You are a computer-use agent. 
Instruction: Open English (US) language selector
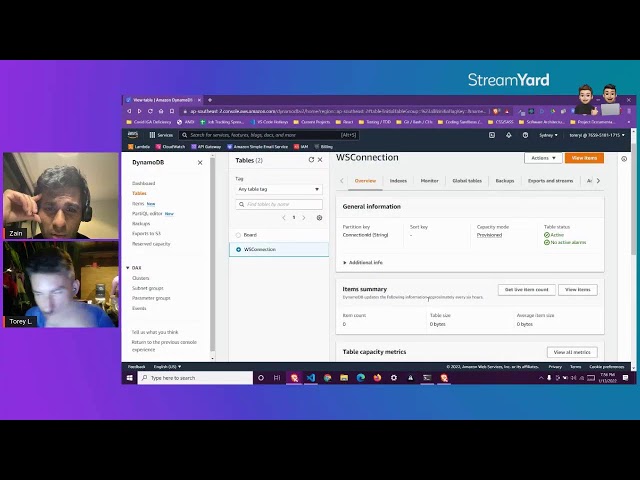[167, 367]
